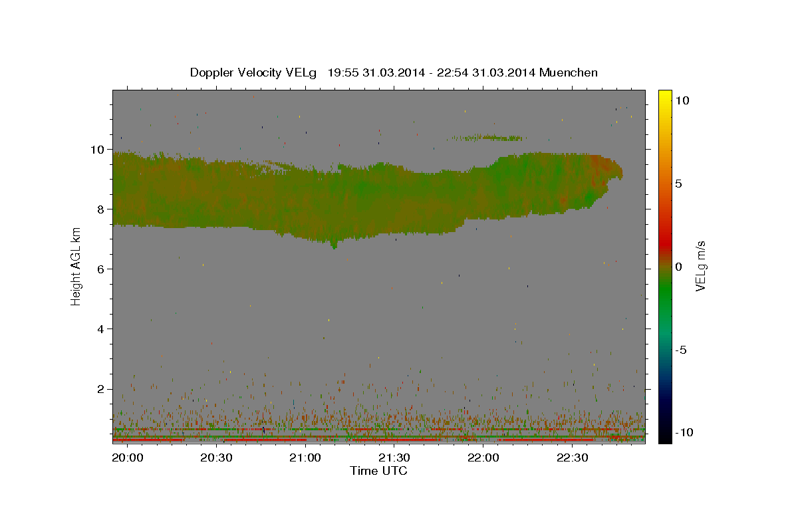Viewport: 798px width, 532px height.
Task: Click the black bottom of the colorbar
Action: click(664, 436)
